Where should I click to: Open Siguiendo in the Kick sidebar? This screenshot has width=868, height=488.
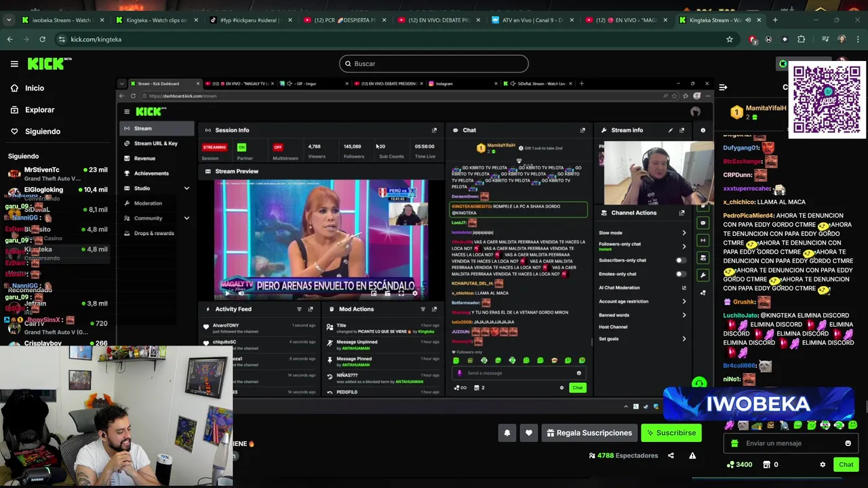coord(42,131)
